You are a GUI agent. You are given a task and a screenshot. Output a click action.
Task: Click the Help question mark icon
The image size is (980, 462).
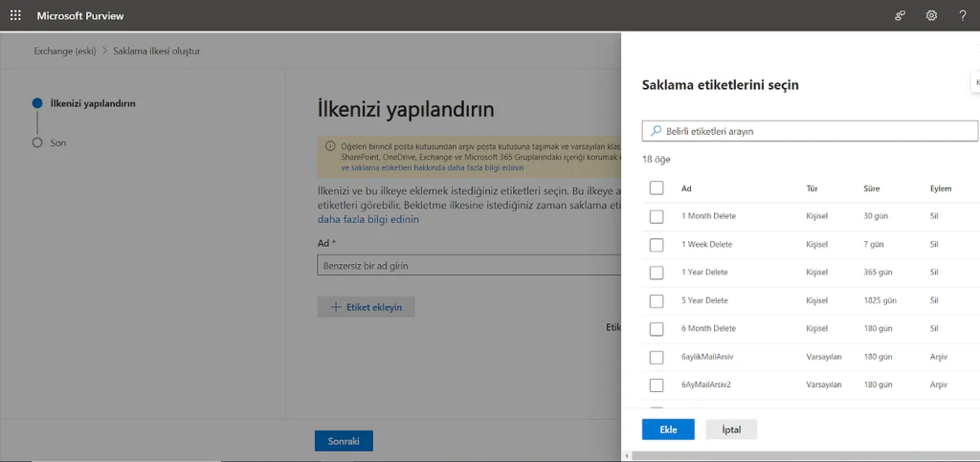click(962, 16)
